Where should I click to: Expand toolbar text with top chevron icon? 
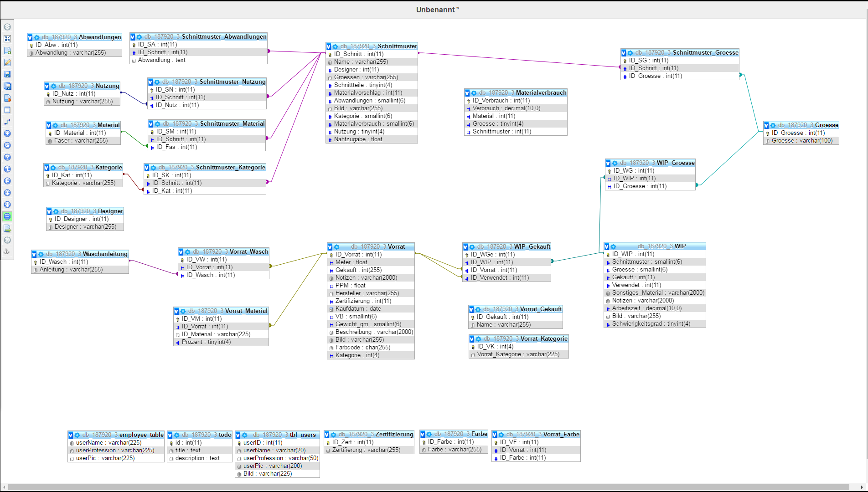click(x=7, y=27)
